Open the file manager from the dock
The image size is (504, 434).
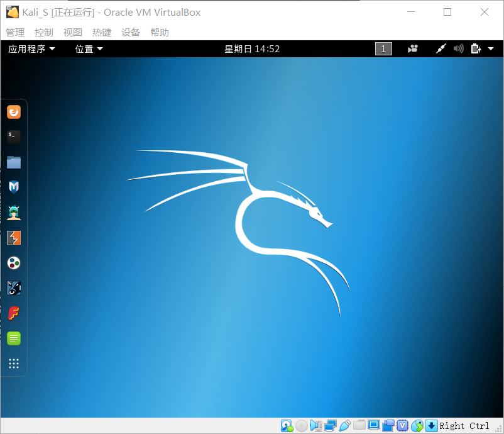click(x=14, y=162)
